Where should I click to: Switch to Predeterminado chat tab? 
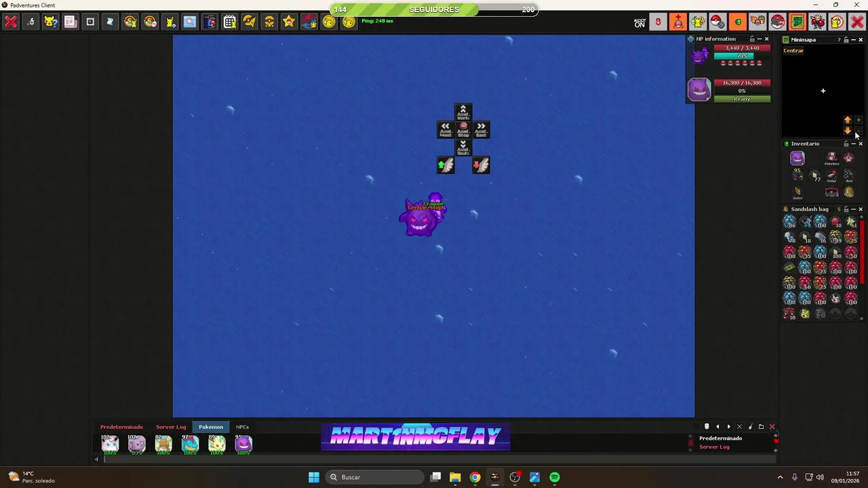coord(121,427)
